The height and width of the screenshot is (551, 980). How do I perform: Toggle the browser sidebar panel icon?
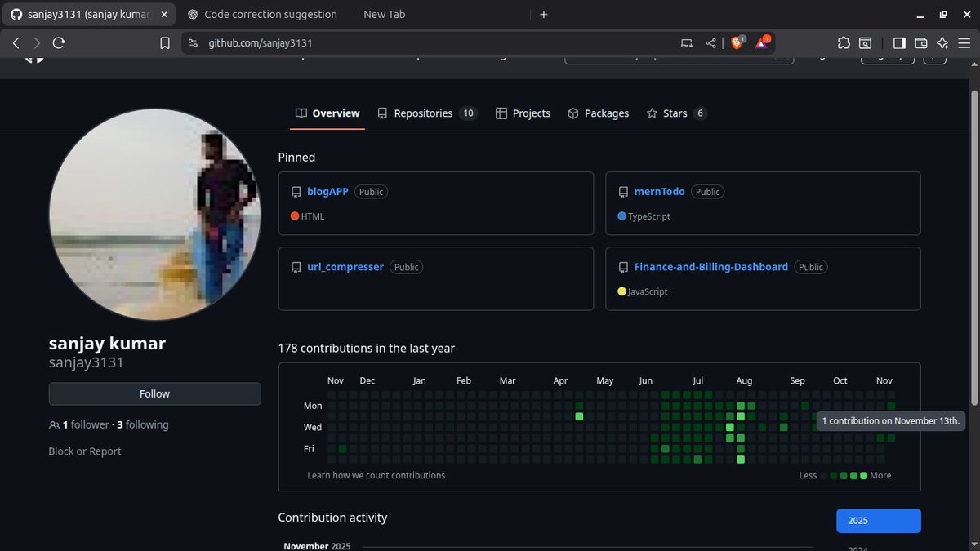(900, 42)
